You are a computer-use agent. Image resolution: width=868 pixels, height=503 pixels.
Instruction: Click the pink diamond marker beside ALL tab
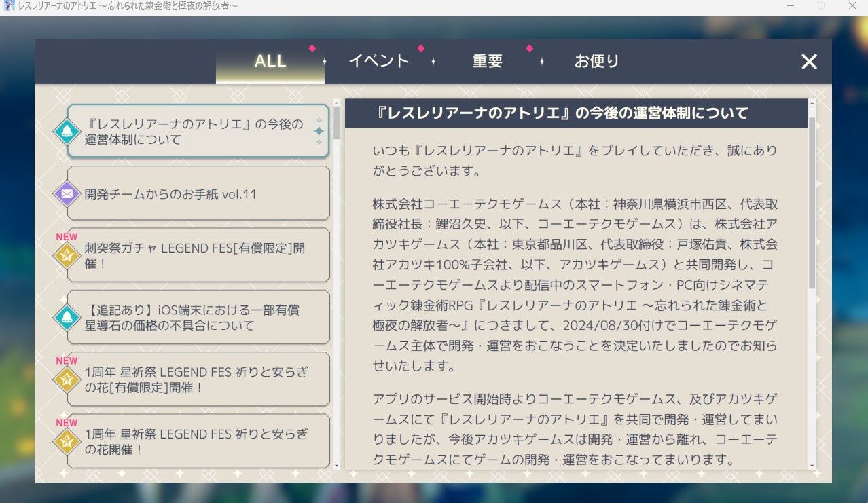pos(312,48)
